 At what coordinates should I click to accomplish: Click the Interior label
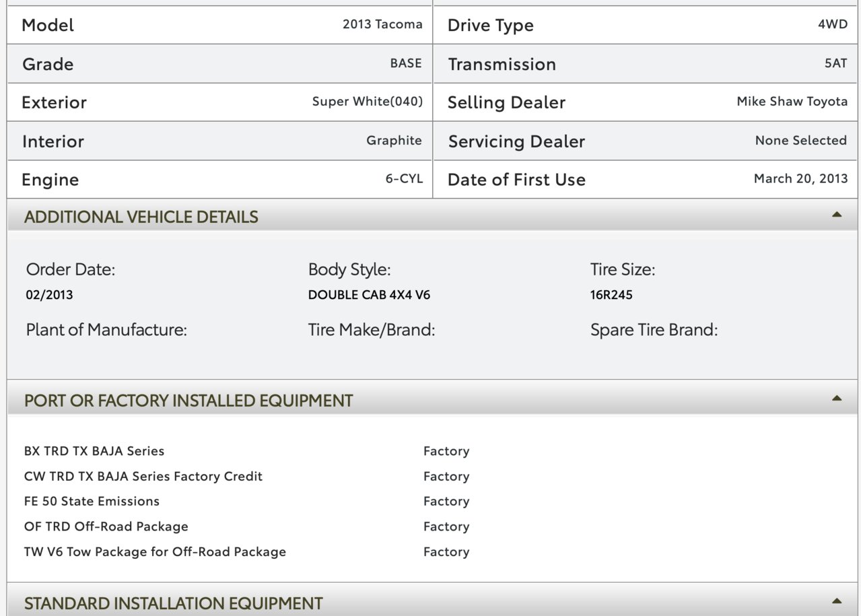click(53, 142)
